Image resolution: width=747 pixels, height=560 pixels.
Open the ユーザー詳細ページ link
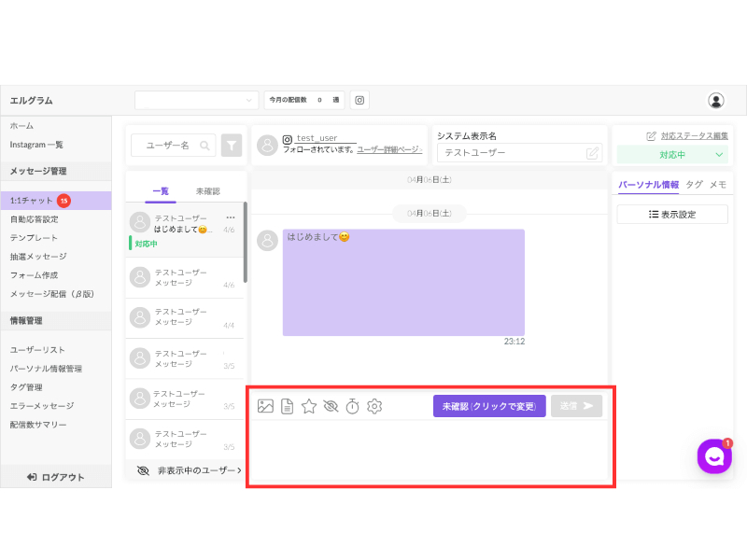[389, 149]
